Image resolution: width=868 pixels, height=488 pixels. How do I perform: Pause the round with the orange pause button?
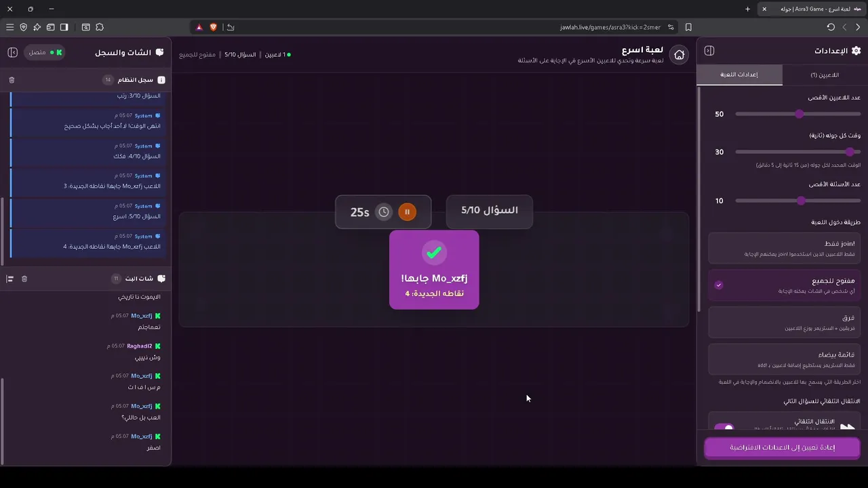click(x=407, y=212)
